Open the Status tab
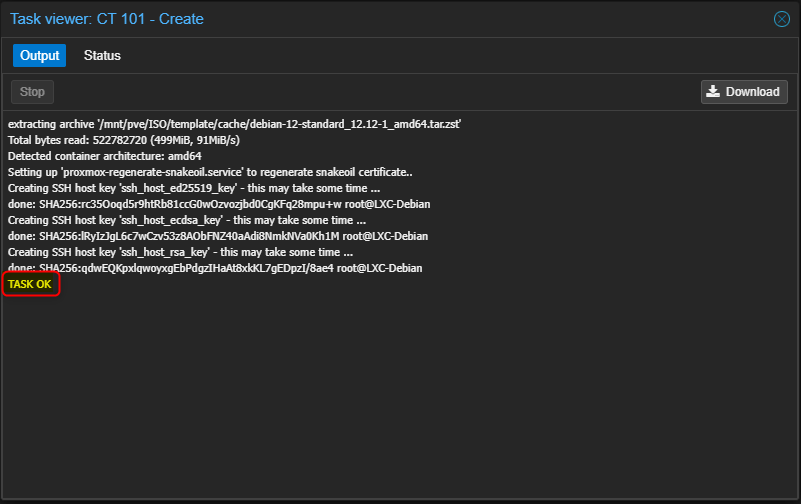801x504 pixels. pos(102,56)
